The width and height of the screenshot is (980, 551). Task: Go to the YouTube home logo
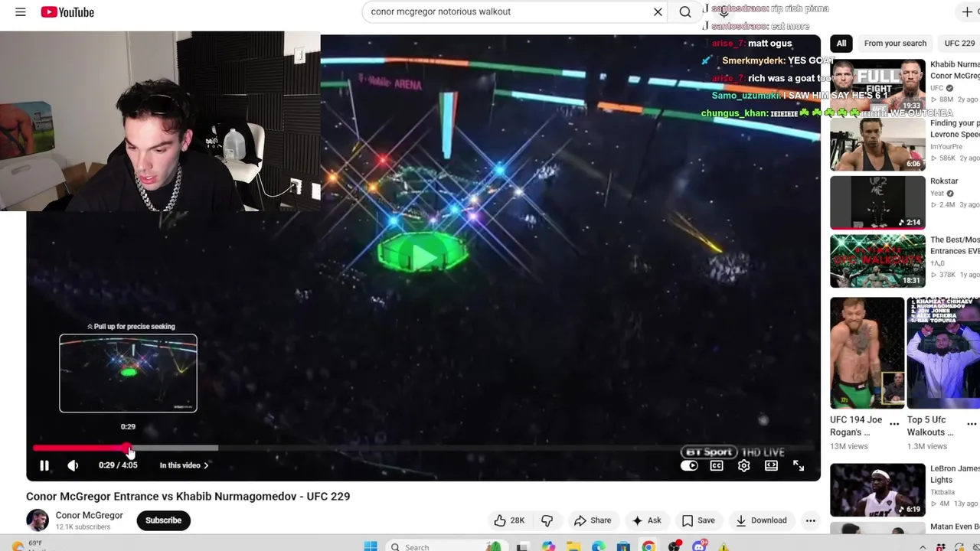tap(67, 12)
